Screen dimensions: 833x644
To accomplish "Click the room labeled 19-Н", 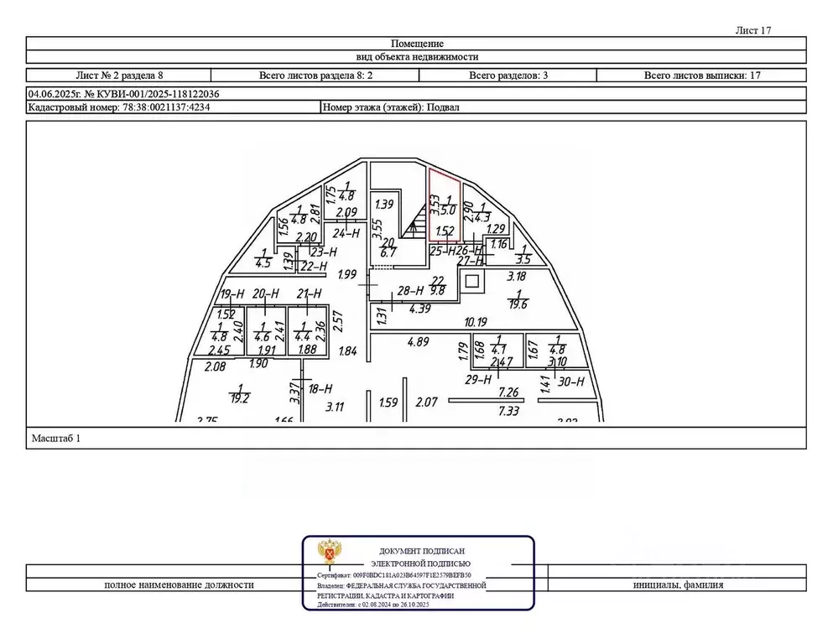I will [232, 293].
